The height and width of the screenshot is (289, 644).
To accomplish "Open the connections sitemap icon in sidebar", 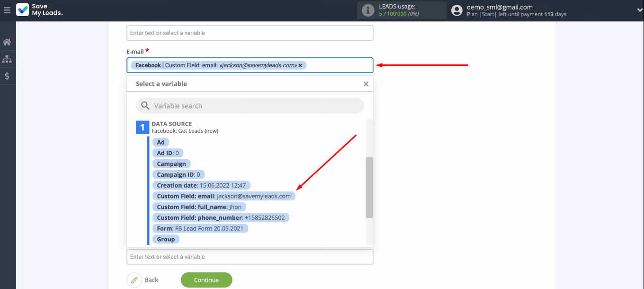I will (x=7, y=59).
